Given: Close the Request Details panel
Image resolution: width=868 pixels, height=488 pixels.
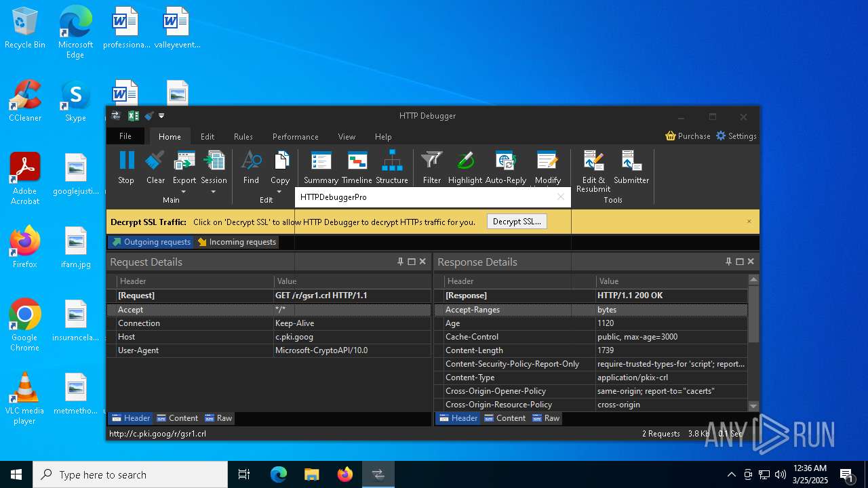Looking at the screenshot, I should point(422,262).
